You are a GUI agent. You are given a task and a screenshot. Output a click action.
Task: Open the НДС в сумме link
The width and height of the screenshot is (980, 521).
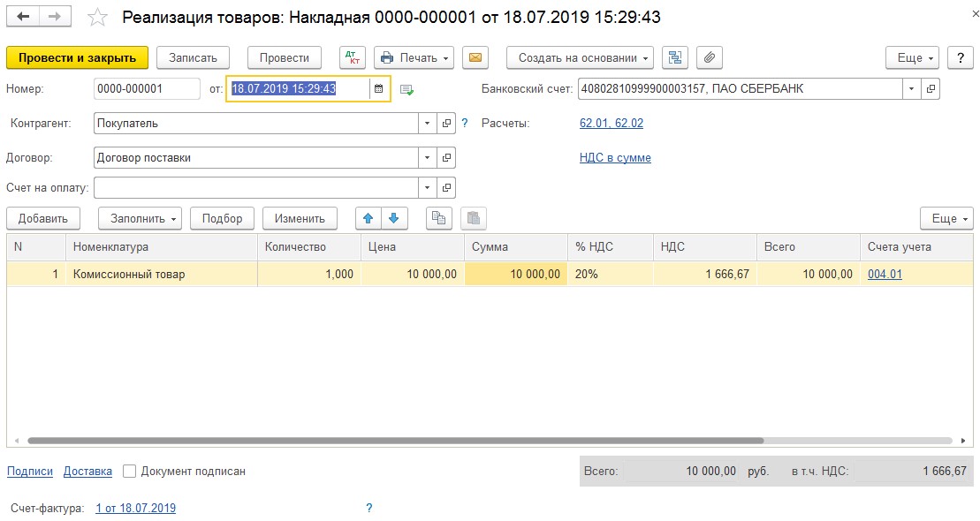coord(615,158)
